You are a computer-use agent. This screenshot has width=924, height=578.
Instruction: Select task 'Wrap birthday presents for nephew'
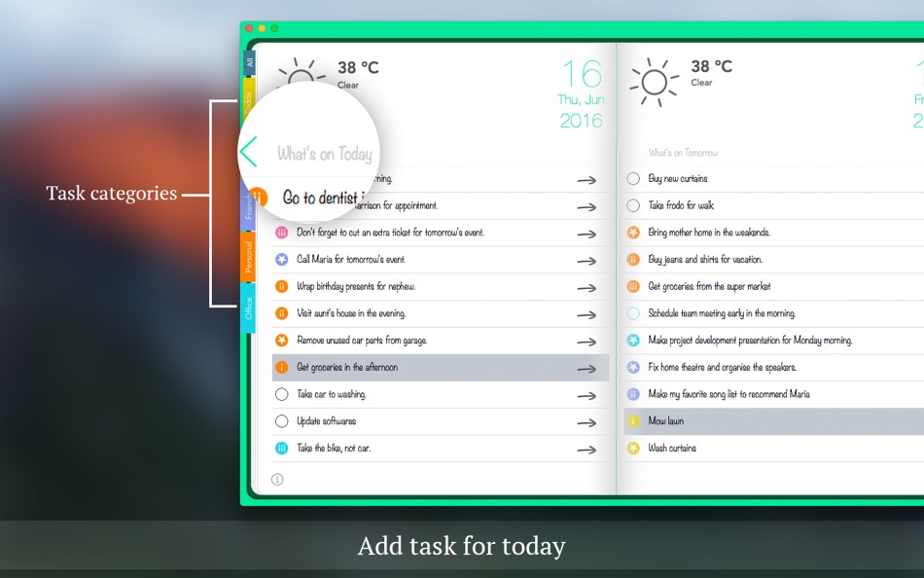click(x=356, y=286)
